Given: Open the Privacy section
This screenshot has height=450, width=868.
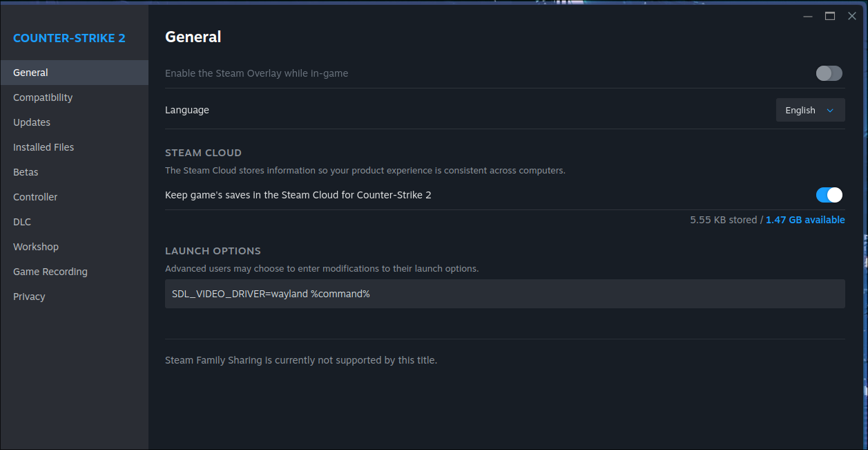Looking at the screenshot, I should (74, 297).
